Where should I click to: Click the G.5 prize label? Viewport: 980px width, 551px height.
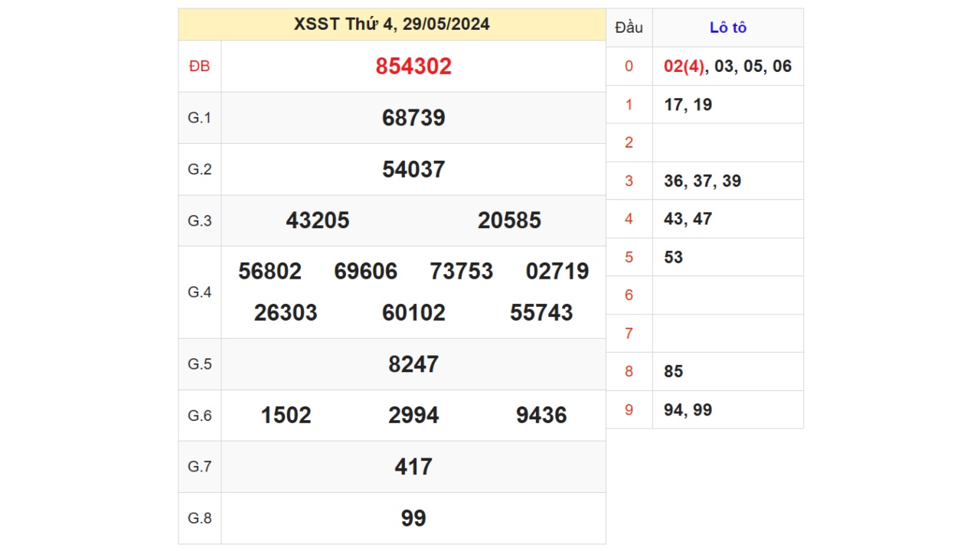(x=200, y=364)
